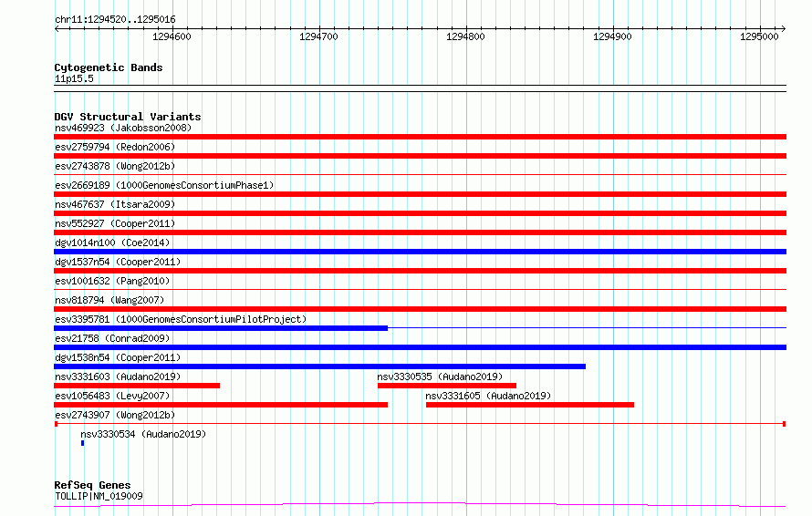Select the nsv467637 (Itsara2009) label
This screenshot has width=812, height=516.
pyautogui.click(x=115, y=204)
